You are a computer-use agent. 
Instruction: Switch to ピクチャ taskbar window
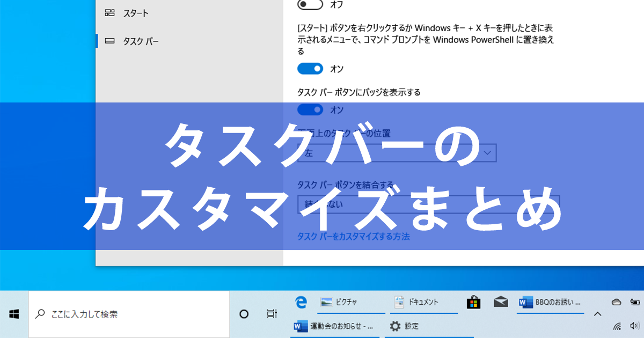350,303
